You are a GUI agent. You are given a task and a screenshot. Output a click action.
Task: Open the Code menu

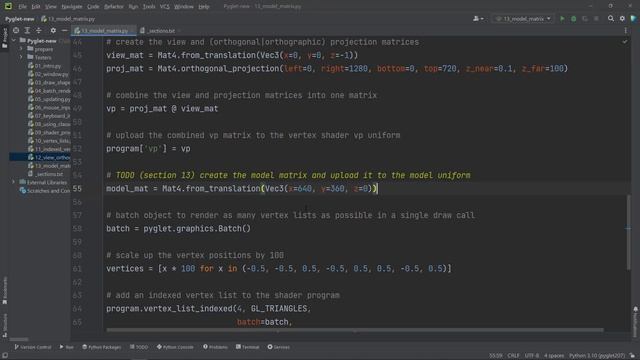pos(93,7)
